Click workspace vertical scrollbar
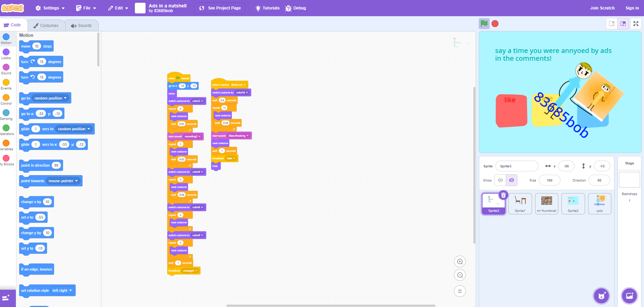The width and height of the screenshot is (644, 307). [x=474, y=165]
